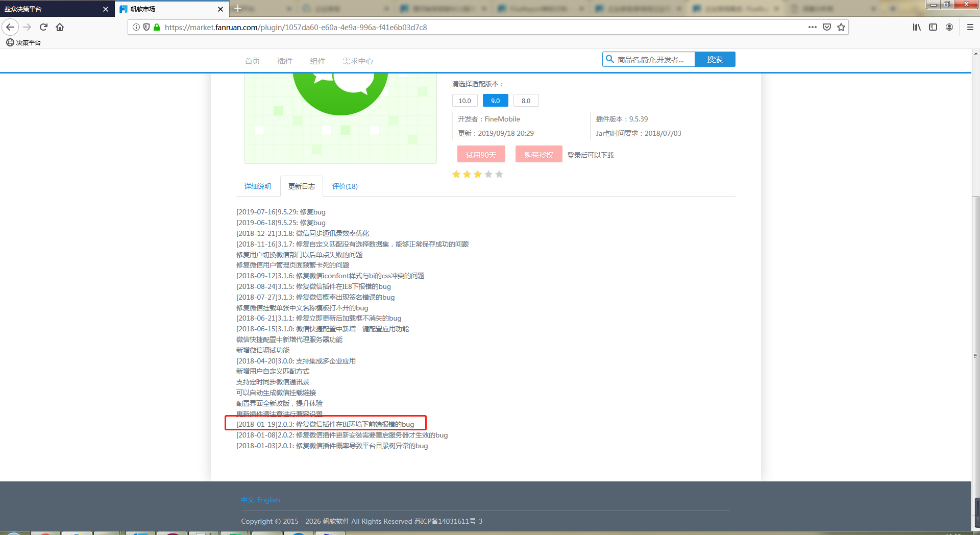Click the changelog entry for version 9.5.29
Image resolution: width=980 pixels, height=535 pixels.
click(x=281, y=212)
